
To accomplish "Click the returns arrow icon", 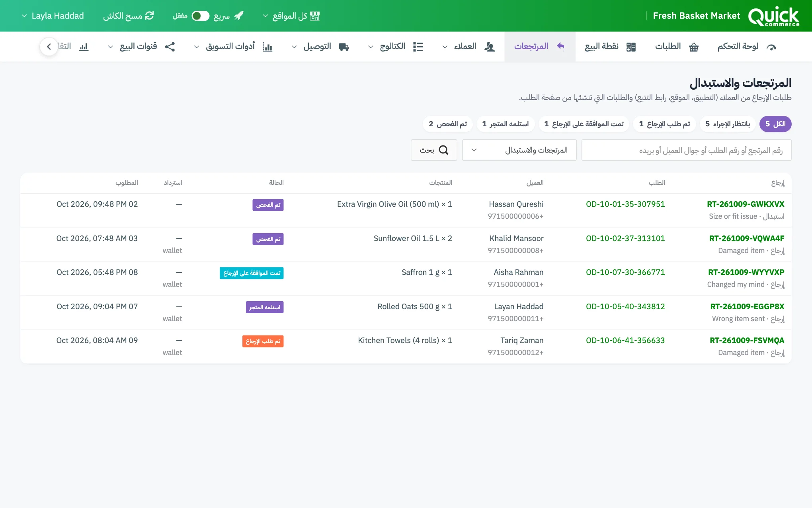I will pyautogui.click(x=560, y=46).
